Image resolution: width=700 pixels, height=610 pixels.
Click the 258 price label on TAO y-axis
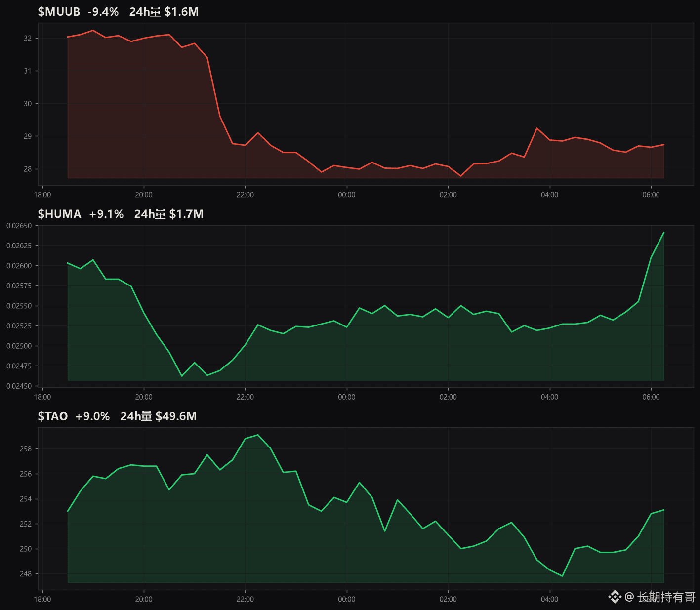(26, 449)
